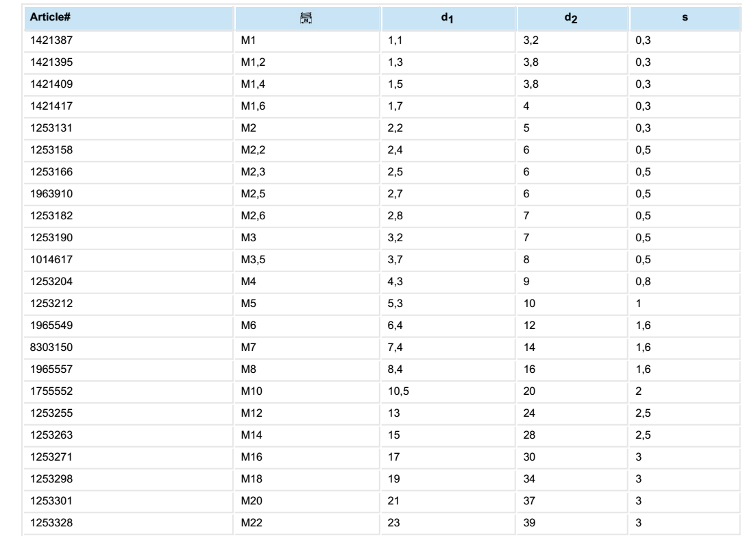This screenshot has height=536, width=756.
Task: Click the Article# column header
Action: [45, 17]
